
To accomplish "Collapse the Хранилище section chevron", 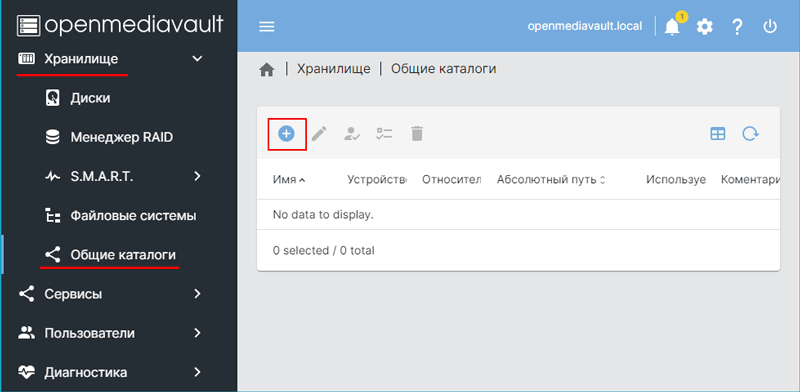I will [197, 59].
